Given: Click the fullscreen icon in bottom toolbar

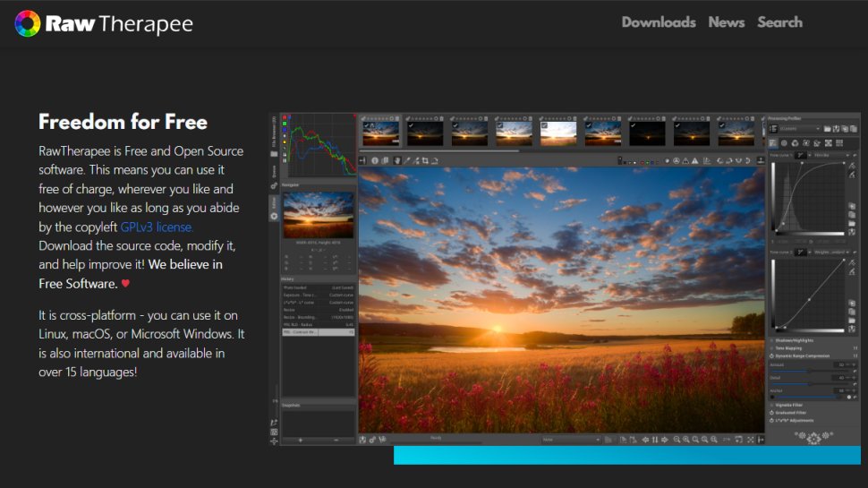Looking at the screenshot, I should tap(751, 440).
